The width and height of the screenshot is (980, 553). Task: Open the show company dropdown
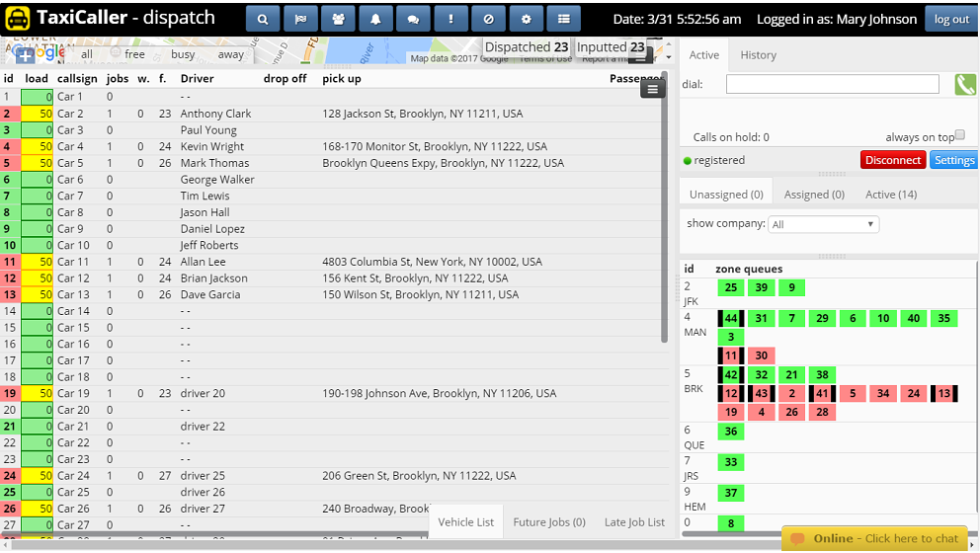coord(824,224)
